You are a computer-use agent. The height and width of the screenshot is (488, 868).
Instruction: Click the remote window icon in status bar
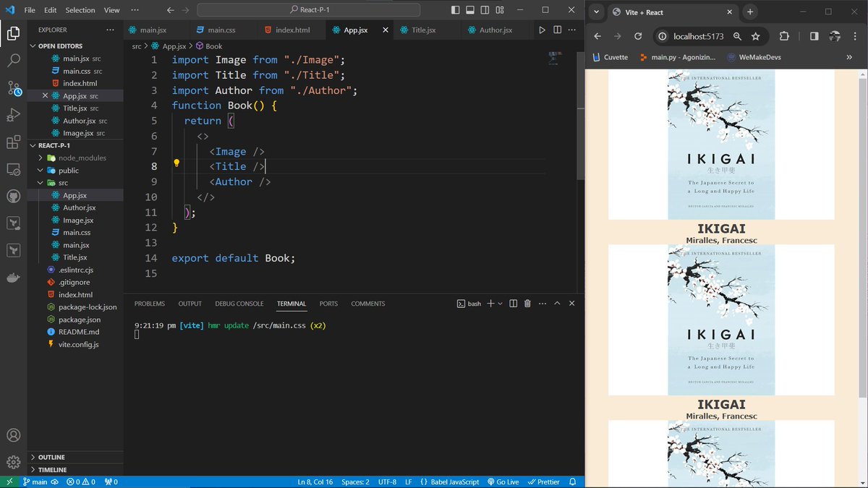click(x=9, y=481)
